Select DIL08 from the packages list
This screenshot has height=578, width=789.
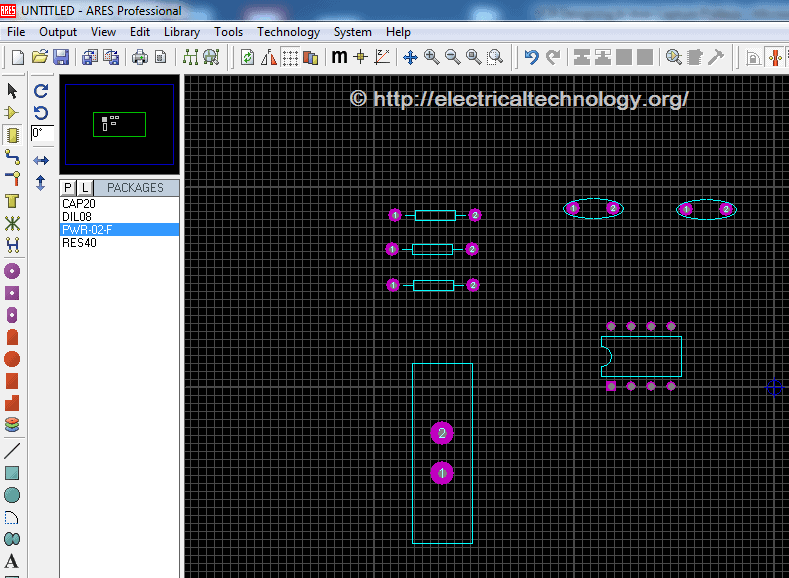[x=77, y=216]
